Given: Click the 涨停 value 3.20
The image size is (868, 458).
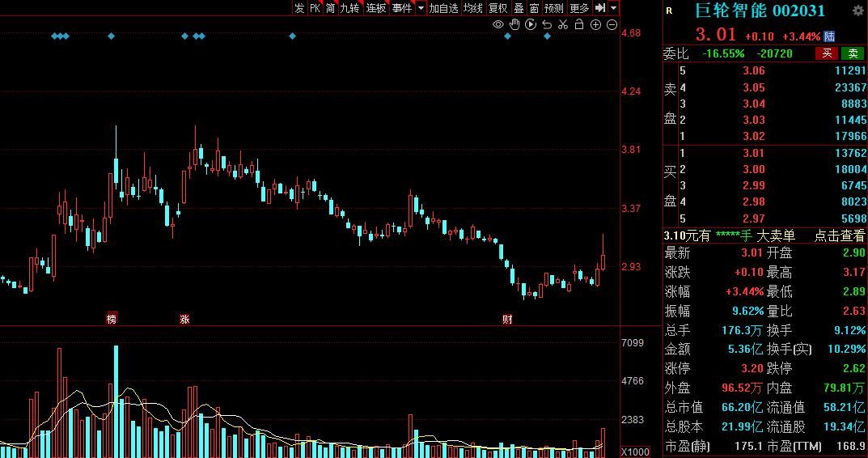Looking at the screenshot, I should [x=753, y=368].
